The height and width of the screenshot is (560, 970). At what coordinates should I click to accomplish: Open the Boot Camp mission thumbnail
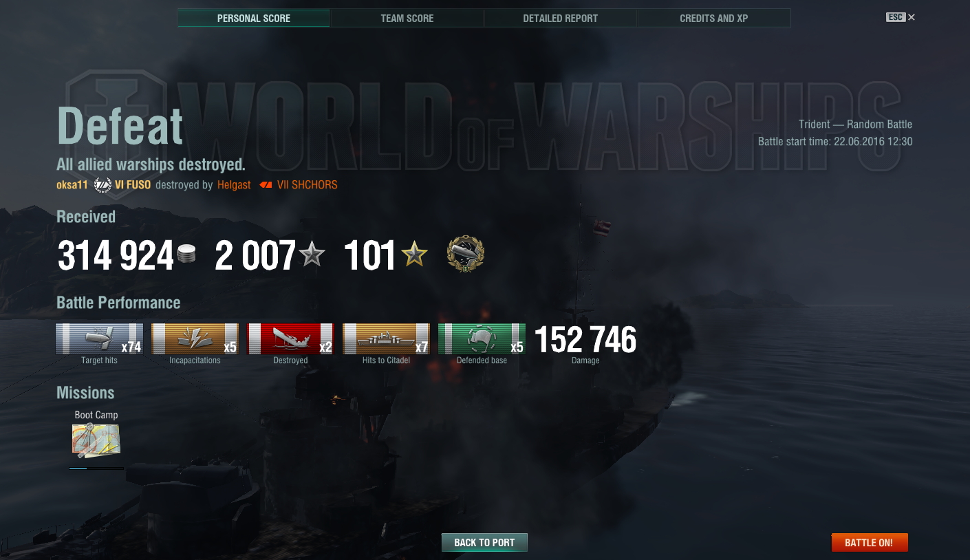(x=96, y=440)
